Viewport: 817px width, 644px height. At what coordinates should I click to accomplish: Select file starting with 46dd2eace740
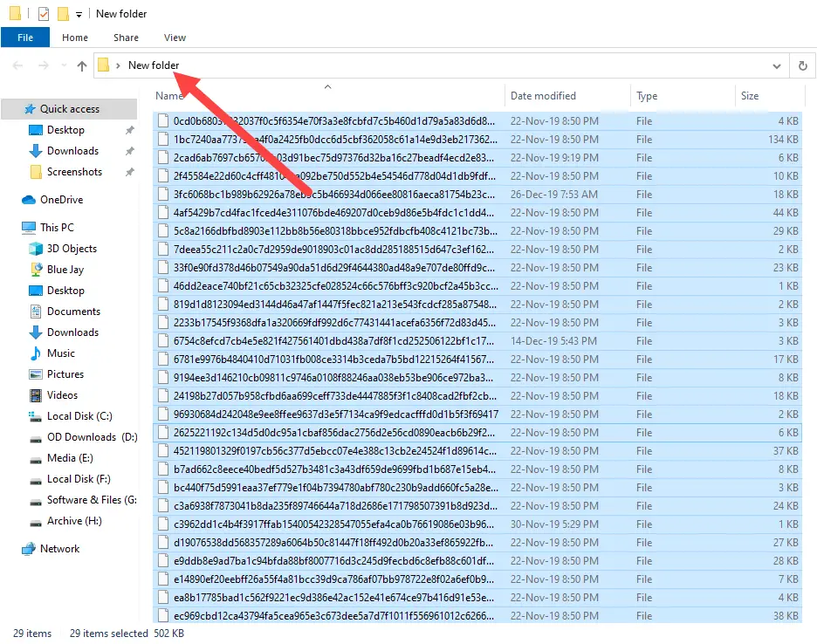click(477, 286)
